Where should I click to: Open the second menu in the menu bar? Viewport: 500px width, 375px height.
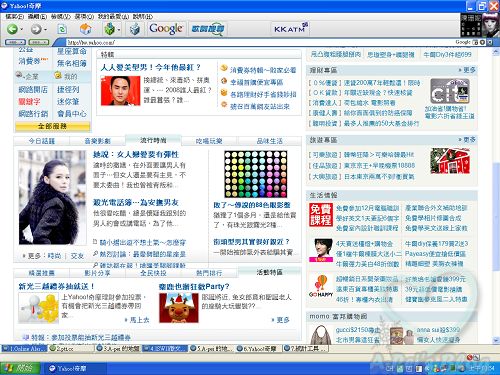coord(37,16)
